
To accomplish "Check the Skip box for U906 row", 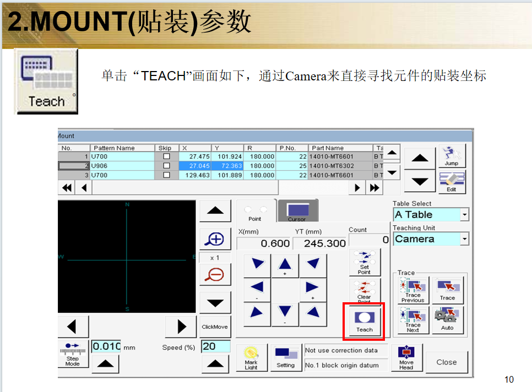I will [166, 166].
